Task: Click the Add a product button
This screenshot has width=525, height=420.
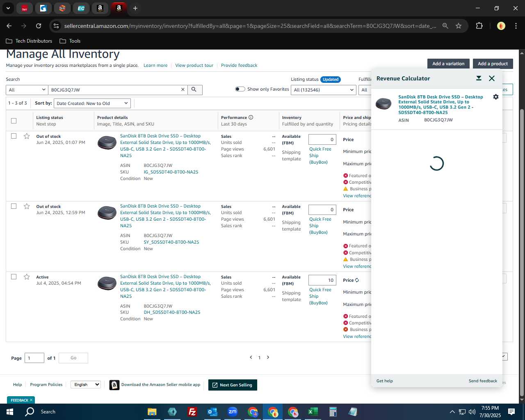Action: (493, 64)
